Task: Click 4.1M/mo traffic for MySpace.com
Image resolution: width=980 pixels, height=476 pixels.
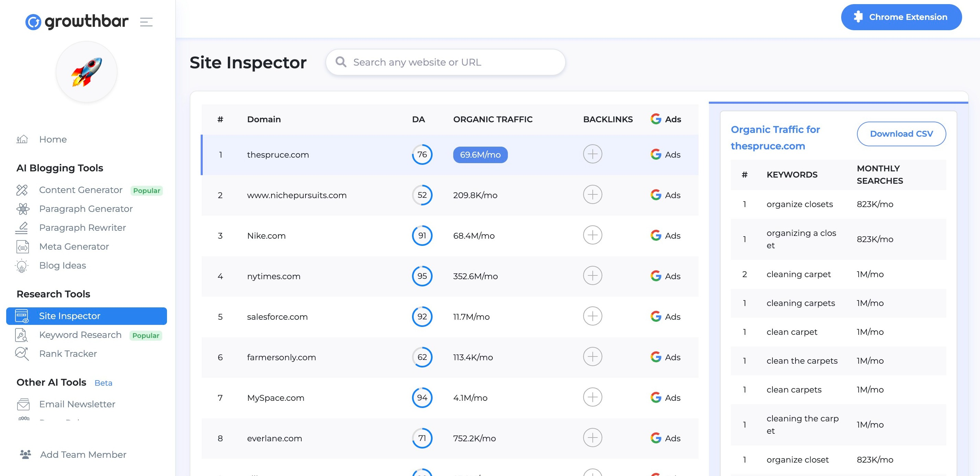Action: tap(470, 398)
